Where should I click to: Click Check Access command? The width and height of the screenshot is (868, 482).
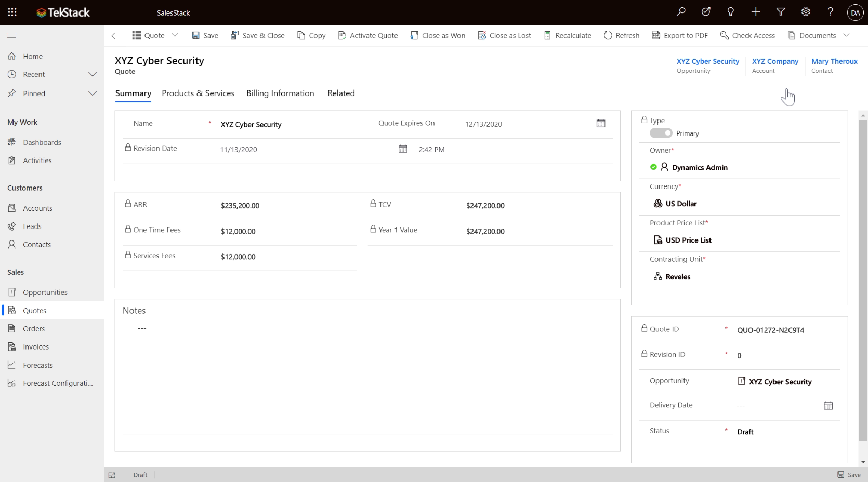pyautogui.click(x=747, y=35)
